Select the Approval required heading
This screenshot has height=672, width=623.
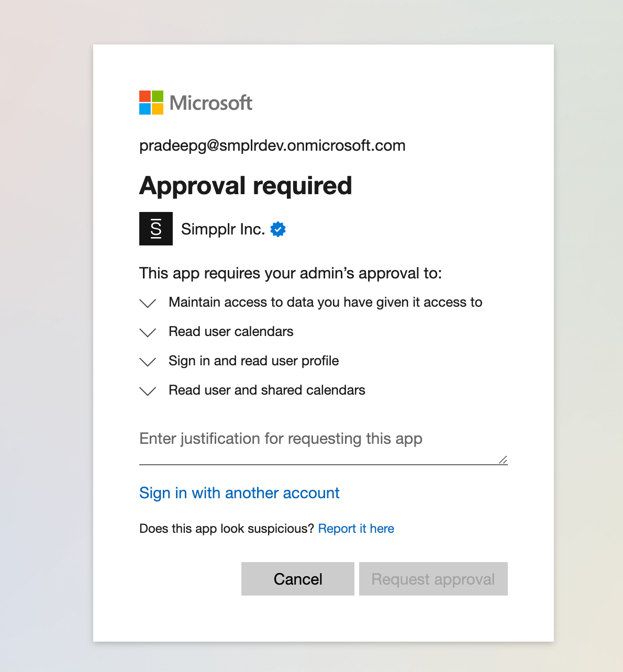click(246, 186)
